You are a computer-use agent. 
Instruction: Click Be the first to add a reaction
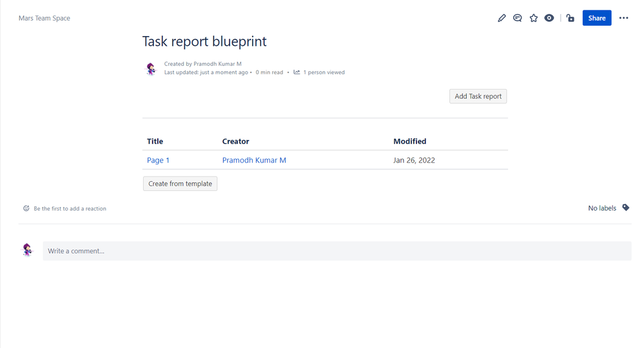point(70,208)
